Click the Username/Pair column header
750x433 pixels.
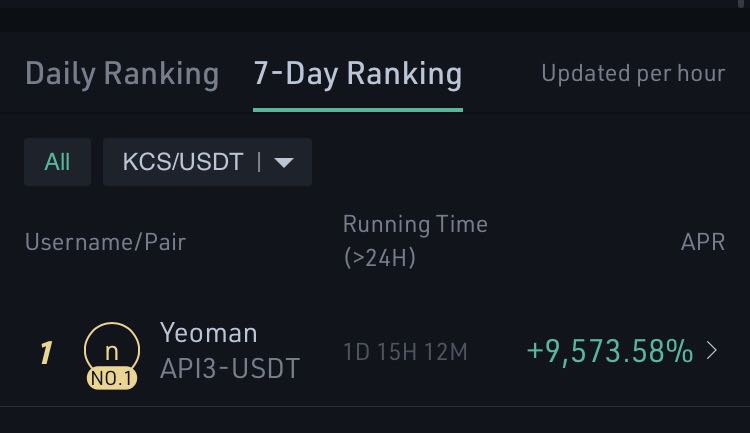[x=105, y=242]
